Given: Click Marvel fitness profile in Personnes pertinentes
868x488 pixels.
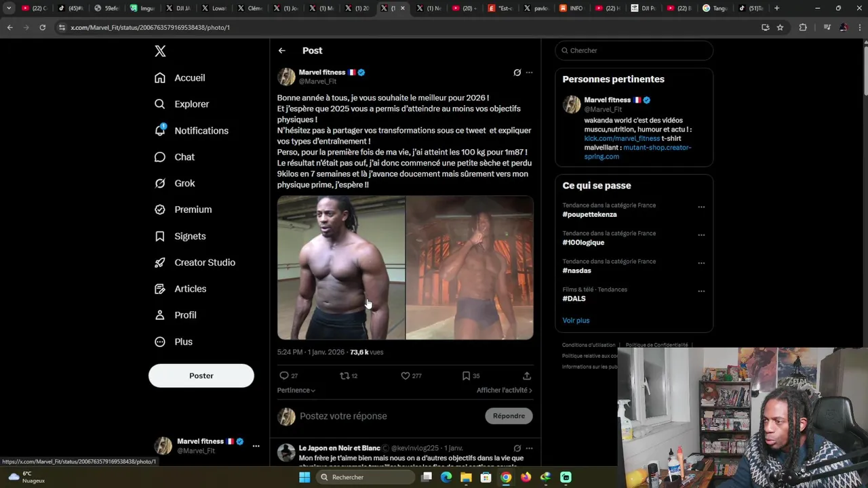Looking at the screenshot, I should coord(608,100).
